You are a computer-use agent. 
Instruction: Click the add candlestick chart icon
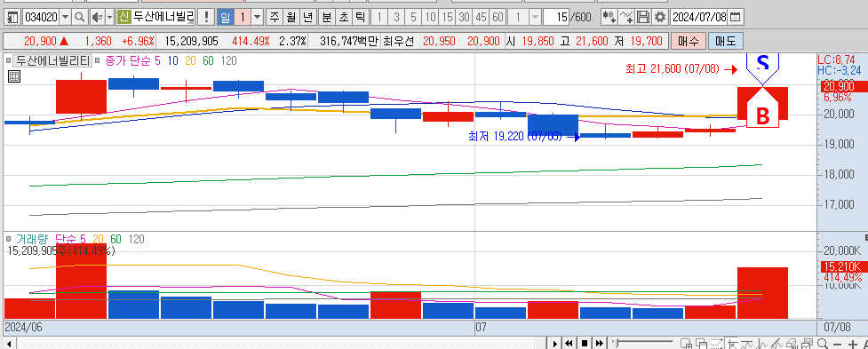point(609,17)
